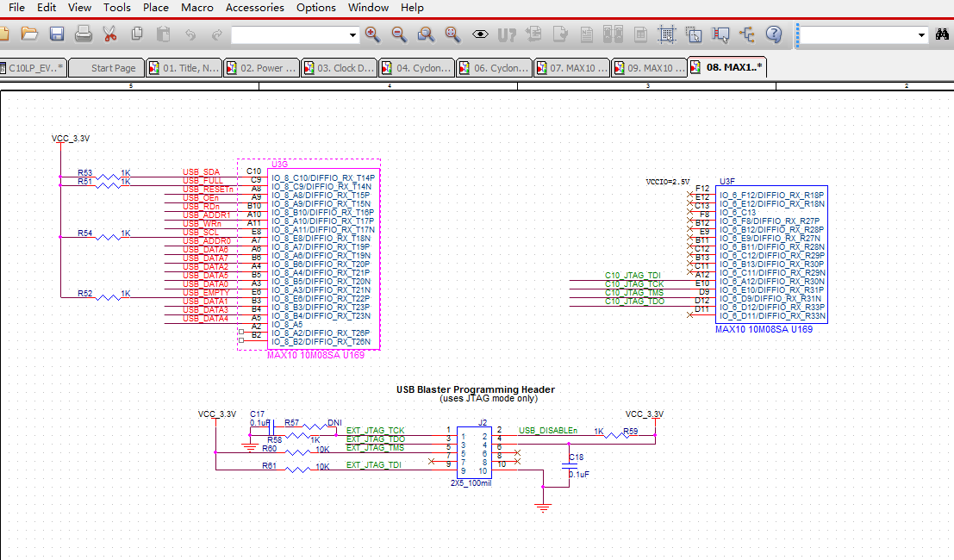
Task: Click the eye fisheye view icon
Action: [480, 34]
